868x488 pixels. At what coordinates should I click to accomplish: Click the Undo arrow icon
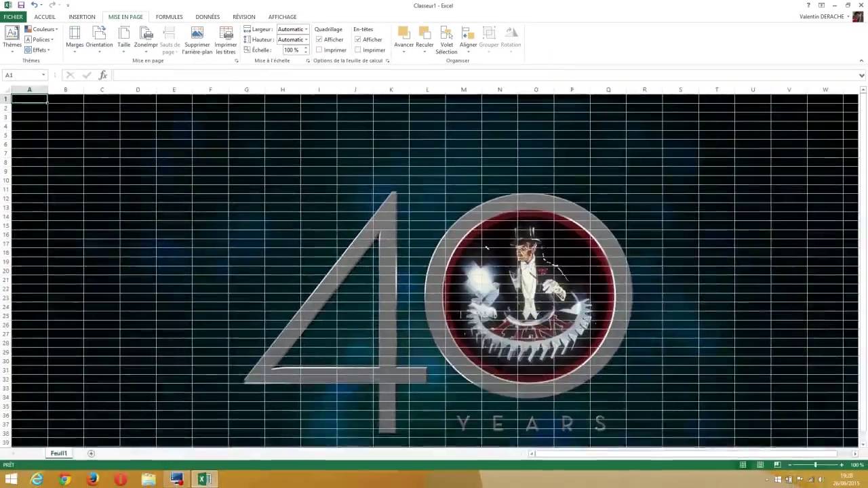coord(34,5)
